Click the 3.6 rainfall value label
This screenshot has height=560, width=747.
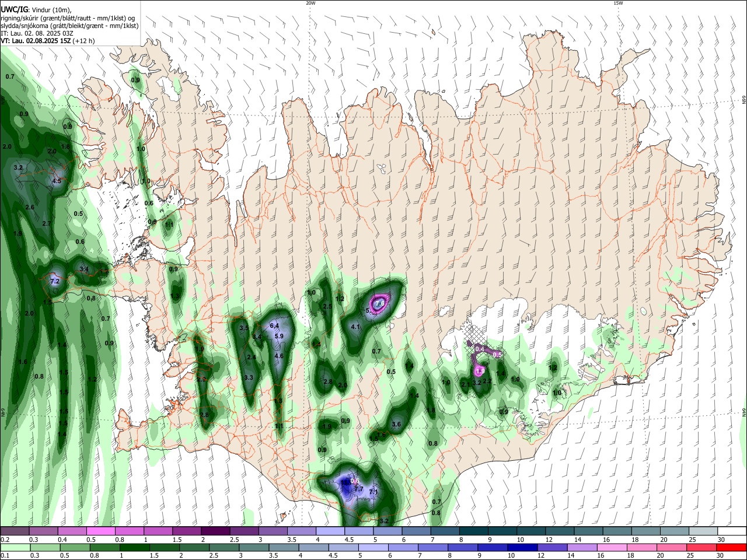tap(397, 424)
